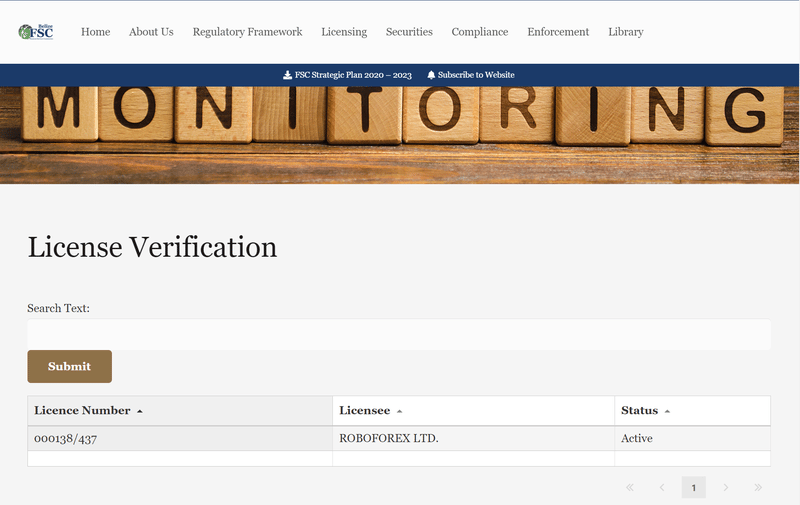
Task: Go to the first page of results
Action: 630,487
